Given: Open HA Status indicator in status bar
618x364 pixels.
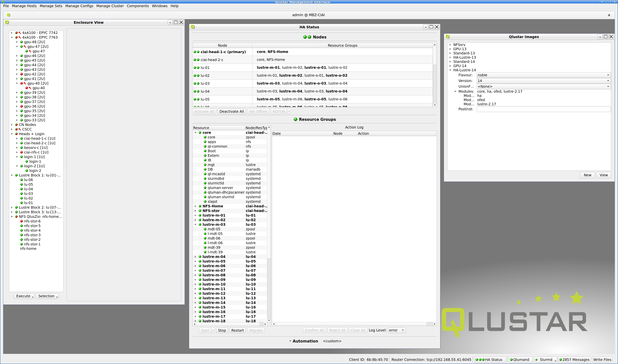Looking at the screenshot, I should (x=490, y=360).
